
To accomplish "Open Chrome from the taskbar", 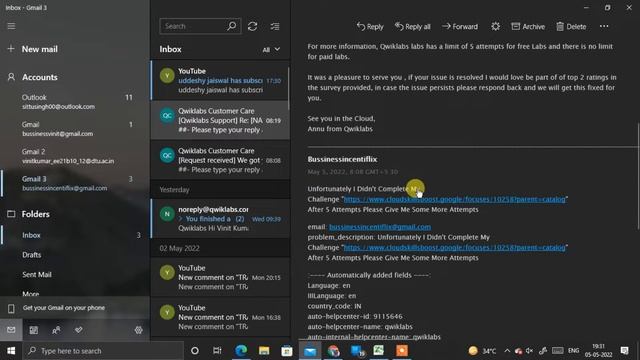I will tap(333, 351).
